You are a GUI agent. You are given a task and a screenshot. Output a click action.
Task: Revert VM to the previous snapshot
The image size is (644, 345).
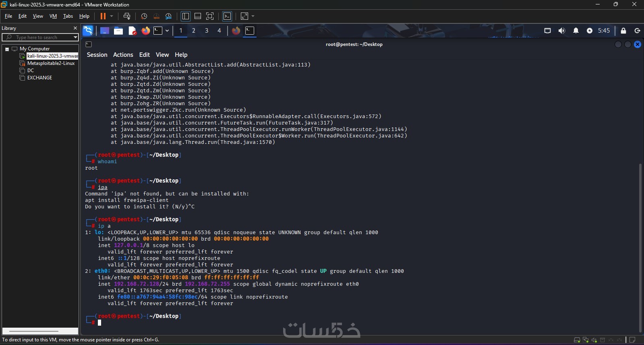coord(156,16)
